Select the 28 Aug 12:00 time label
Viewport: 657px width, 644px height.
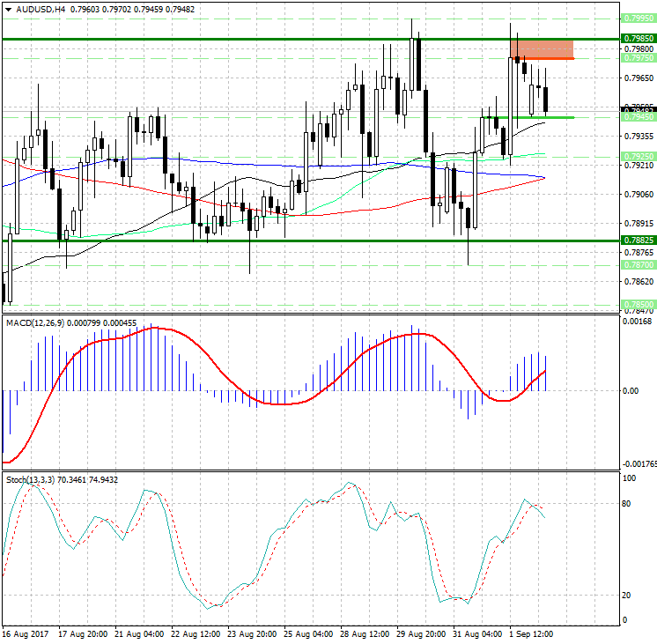(365, 633)
